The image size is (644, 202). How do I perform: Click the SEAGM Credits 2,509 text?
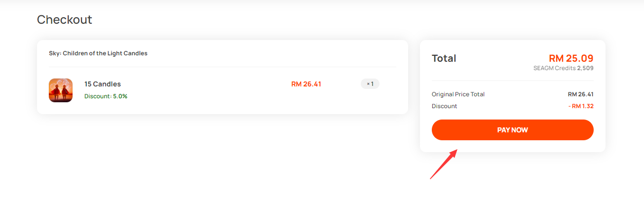click(564, 68)
